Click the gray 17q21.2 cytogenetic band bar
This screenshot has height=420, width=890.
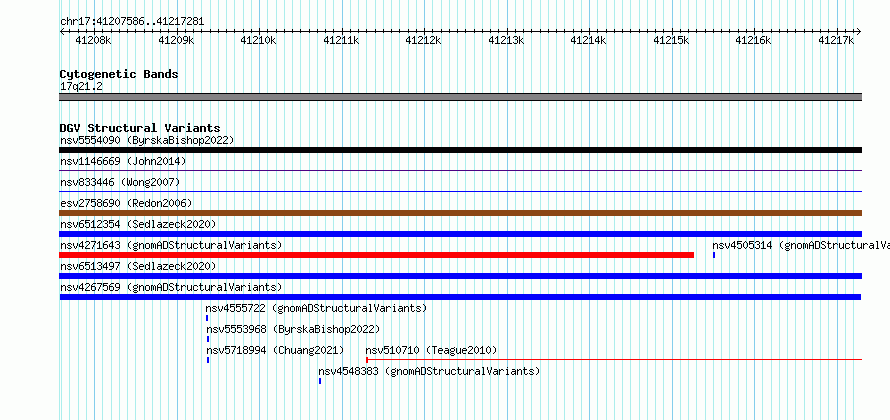[x=460, y=97]
